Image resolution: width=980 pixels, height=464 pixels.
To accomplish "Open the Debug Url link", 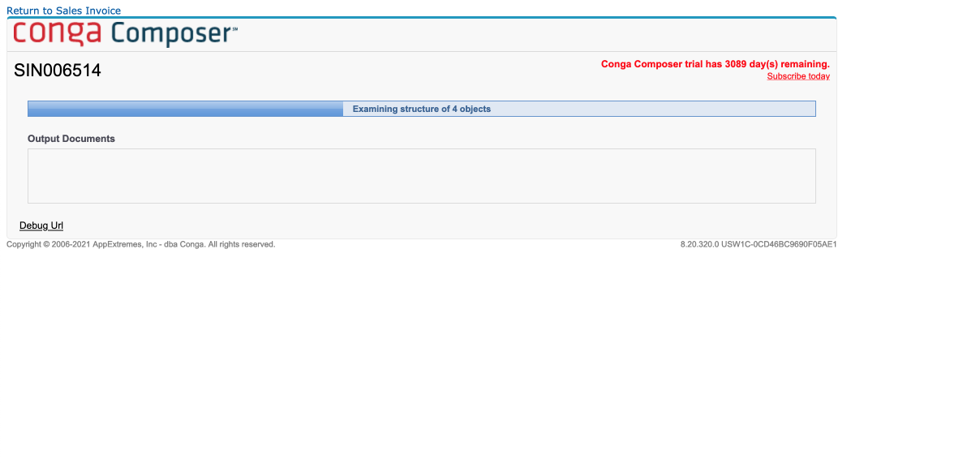I will point(41,226).
